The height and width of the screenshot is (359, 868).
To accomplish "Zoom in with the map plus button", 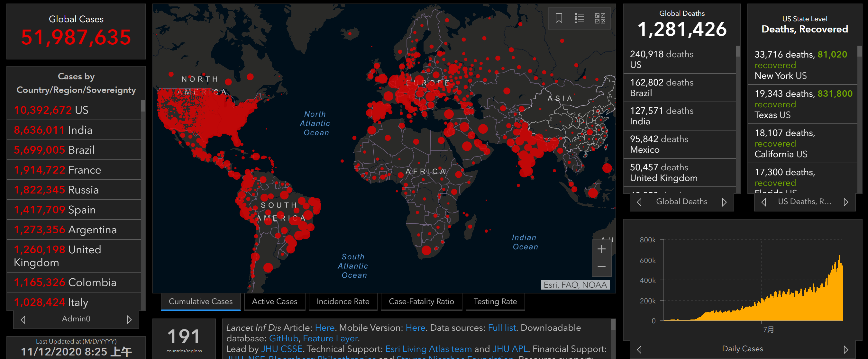I will [601, 249].
